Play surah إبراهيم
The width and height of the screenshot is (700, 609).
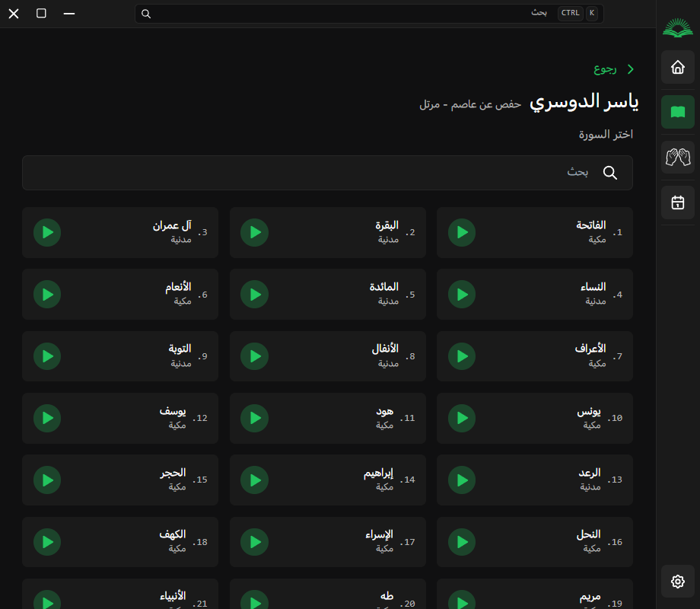pos(254,480)
